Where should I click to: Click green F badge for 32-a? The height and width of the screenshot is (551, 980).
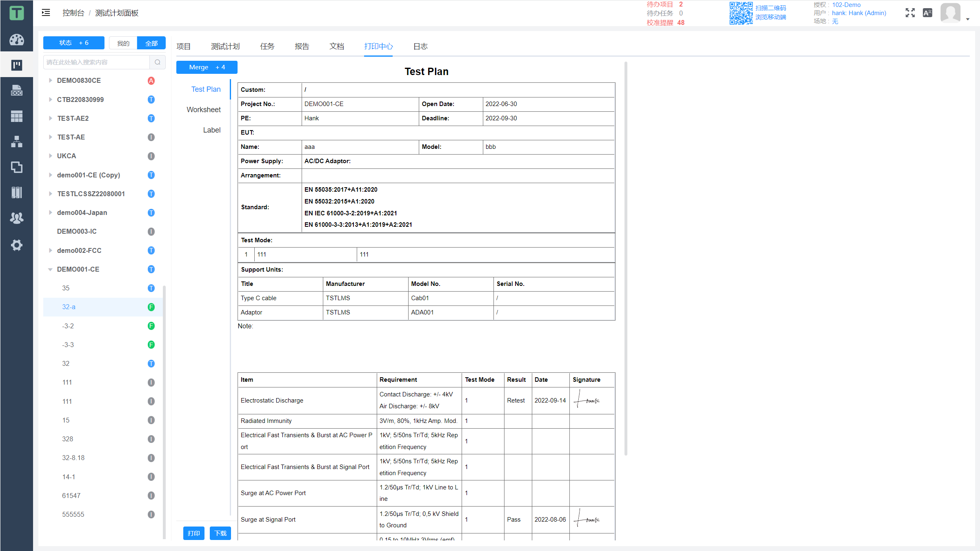151,307
